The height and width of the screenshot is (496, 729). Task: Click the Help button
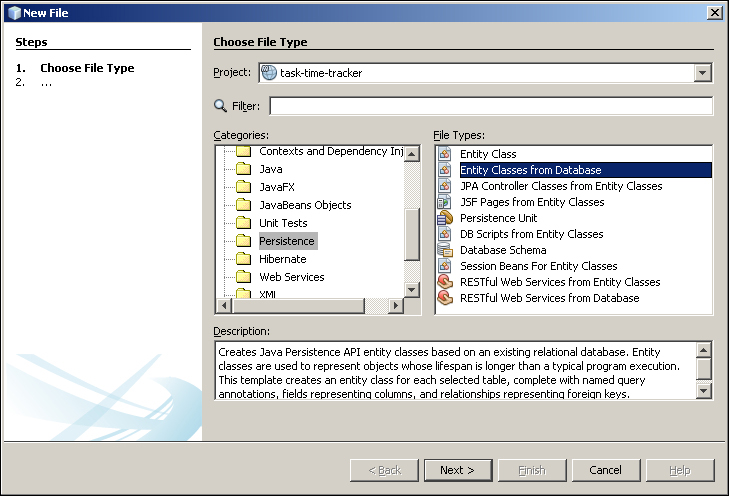(680, 470)
